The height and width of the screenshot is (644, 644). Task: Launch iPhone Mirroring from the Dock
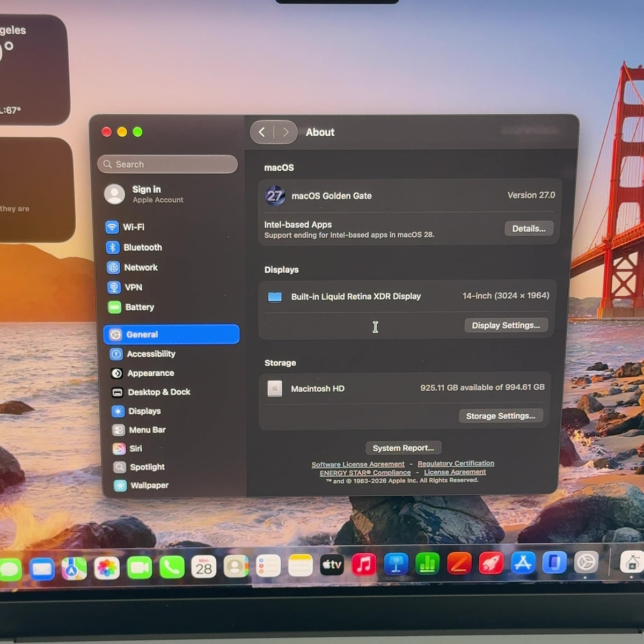pyautogui.click(x=554, y=562)
